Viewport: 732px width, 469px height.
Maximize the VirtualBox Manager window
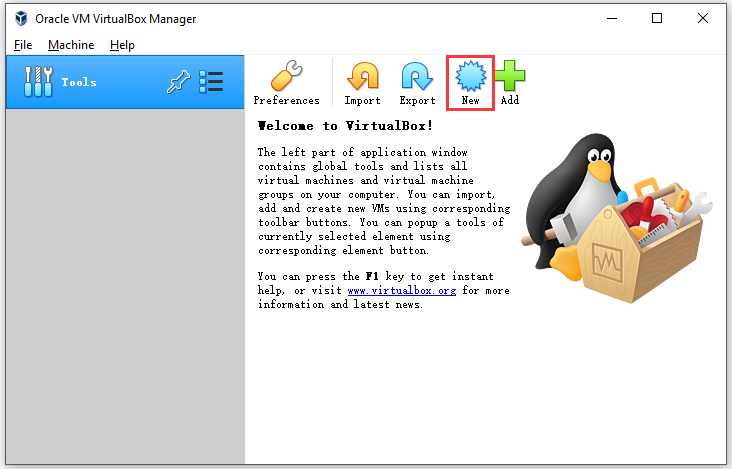pos(657,18)
